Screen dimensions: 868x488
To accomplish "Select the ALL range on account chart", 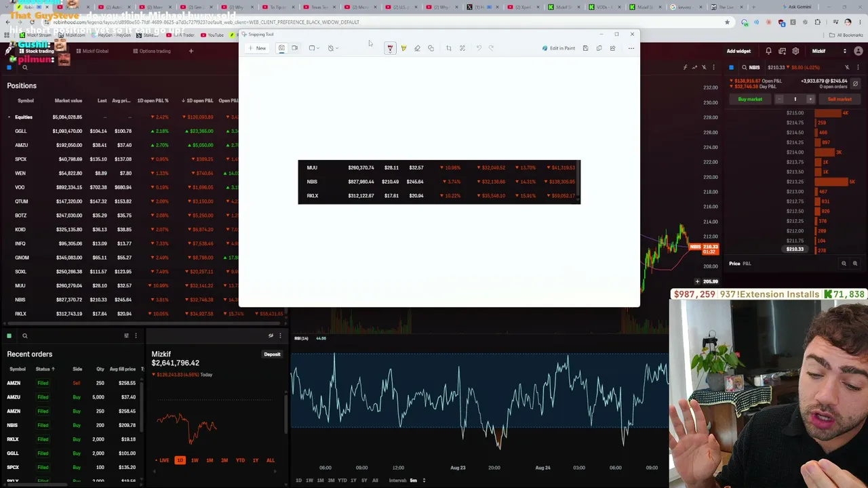I will click(x=271, y=460).
